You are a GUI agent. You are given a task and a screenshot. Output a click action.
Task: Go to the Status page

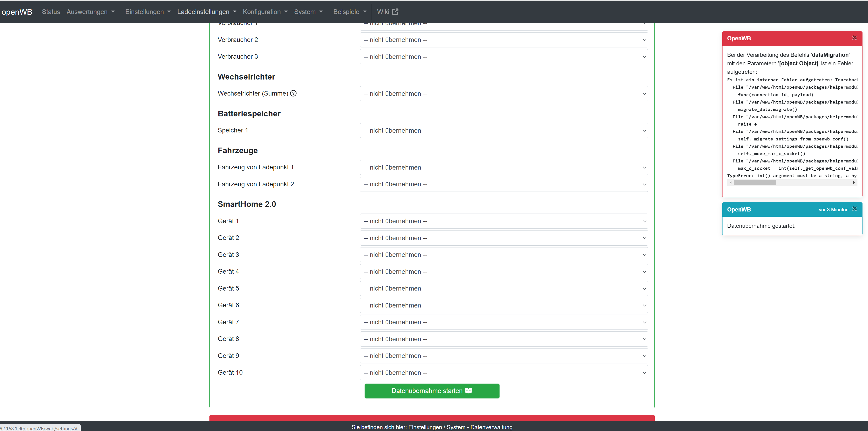pos(51,12)
